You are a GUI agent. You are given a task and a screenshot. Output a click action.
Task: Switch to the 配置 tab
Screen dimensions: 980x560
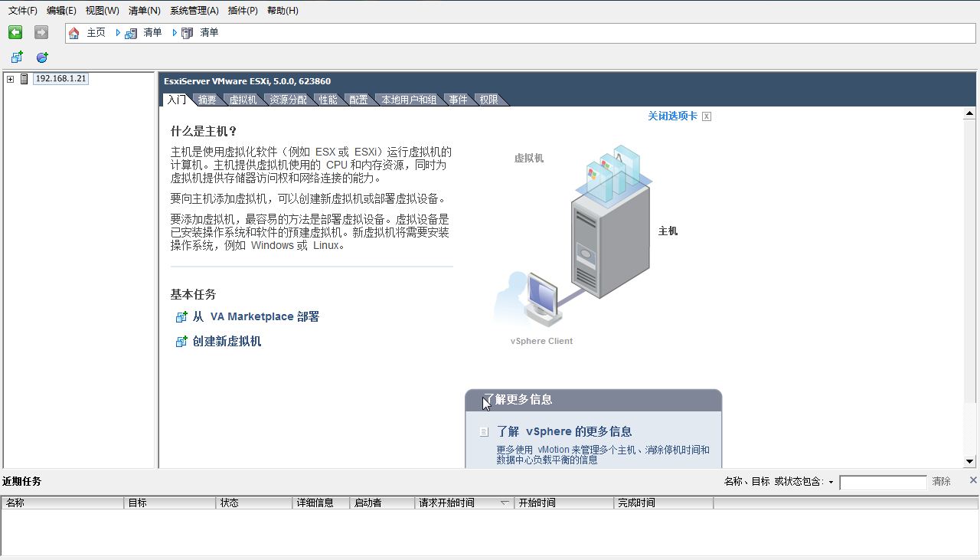point(358,100)
